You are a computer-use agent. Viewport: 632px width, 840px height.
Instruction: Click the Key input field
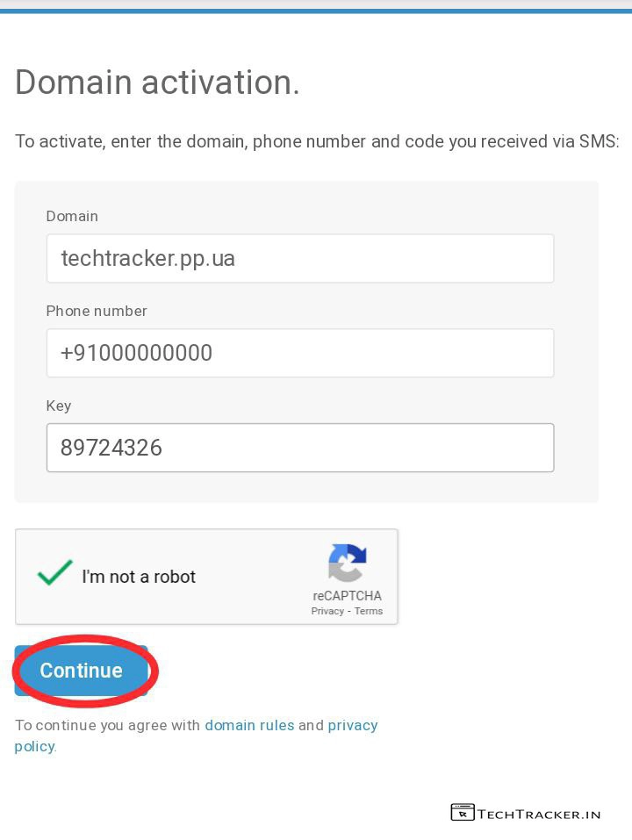[x=299, y=448]
